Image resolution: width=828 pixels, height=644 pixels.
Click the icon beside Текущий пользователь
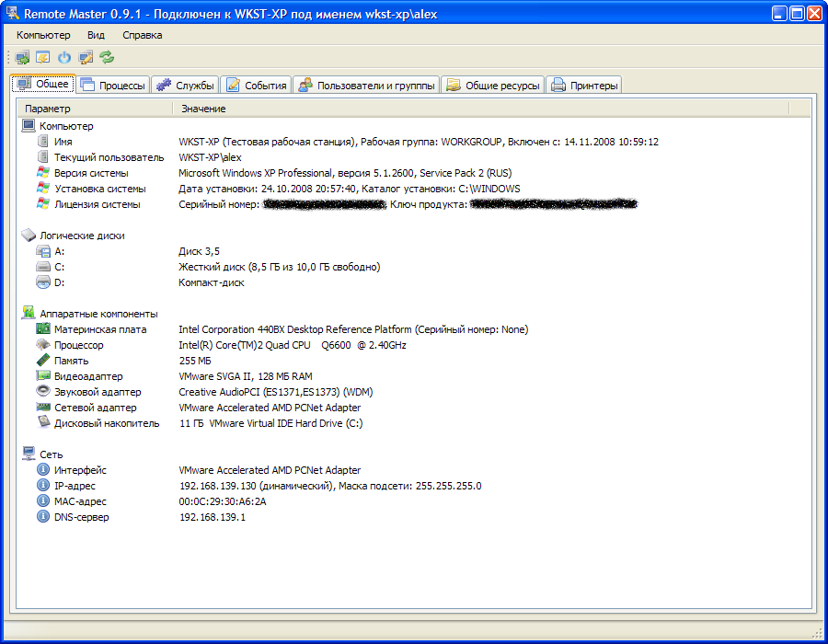click(x=43, y=156)
